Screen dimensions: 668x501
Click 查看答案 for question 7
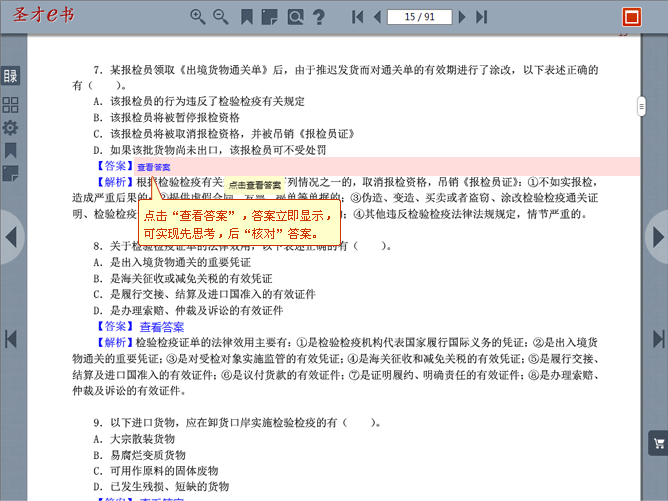click(x=154, y=167)
